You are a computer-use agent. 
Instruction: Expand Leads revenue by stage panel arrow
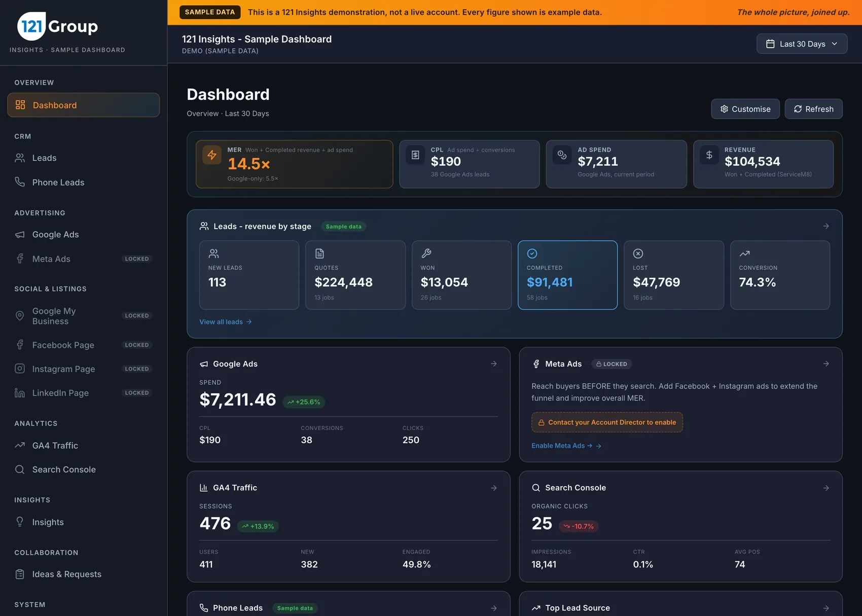[826, 226]
